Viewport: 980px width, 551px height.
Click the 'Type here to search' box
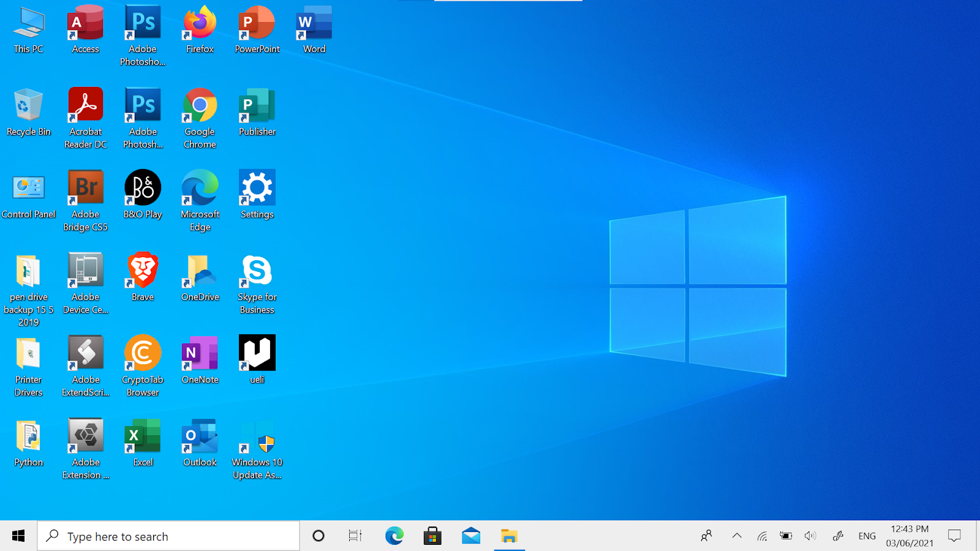click(x=168, y=536)
